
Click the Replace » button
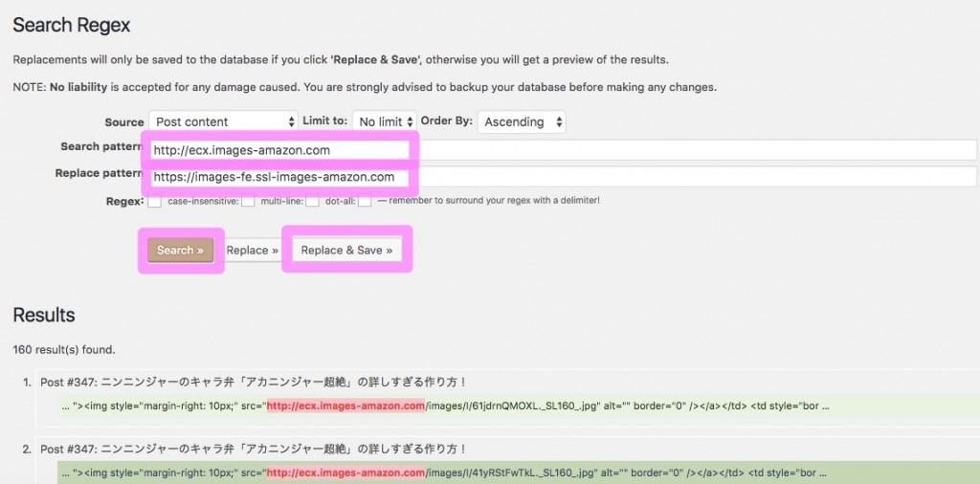click(253, 250)
